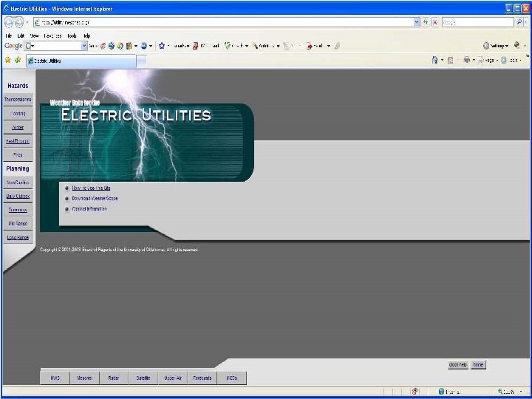
Task: Click the Mid Range planning button
Action: tap(18, 224)
